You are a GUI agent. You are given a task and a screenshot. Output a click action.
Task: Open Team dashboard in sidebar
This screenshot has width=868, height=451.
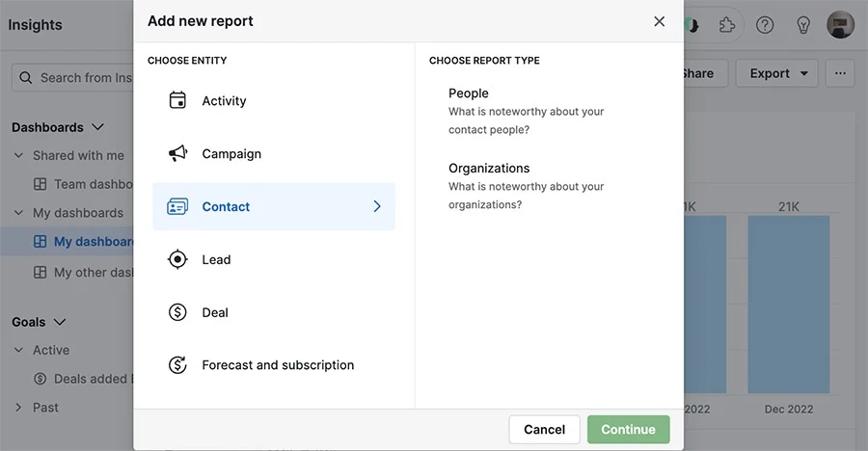(x=83, y=184)
